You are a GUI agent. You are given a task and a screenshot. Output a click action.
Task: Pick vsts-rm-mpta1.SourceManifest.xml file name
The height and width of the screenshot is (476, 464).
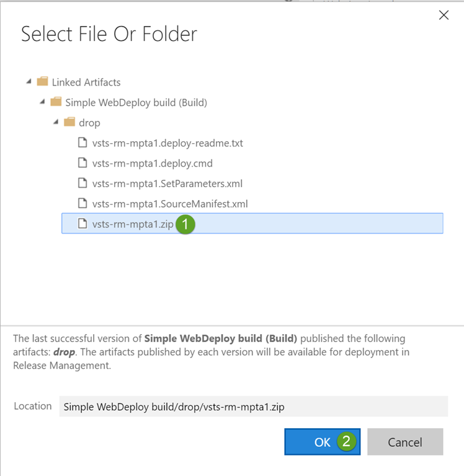pos(170,203)
